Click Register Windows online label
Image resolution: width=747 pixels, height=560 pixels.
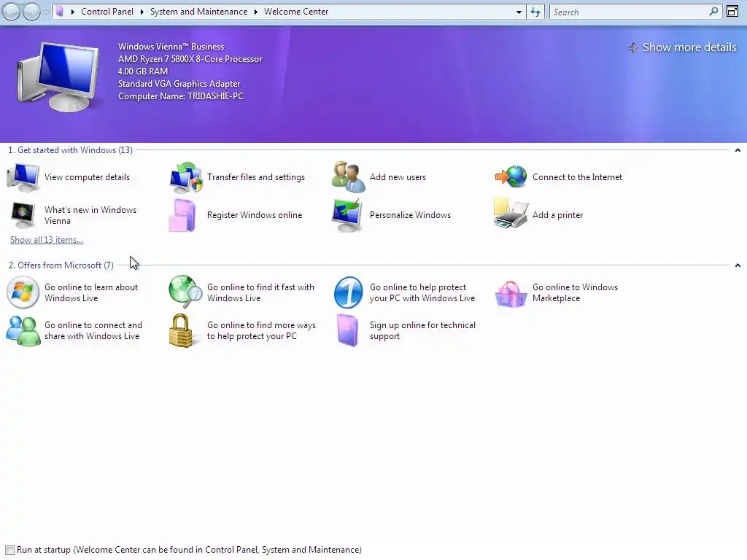[255, 215]
